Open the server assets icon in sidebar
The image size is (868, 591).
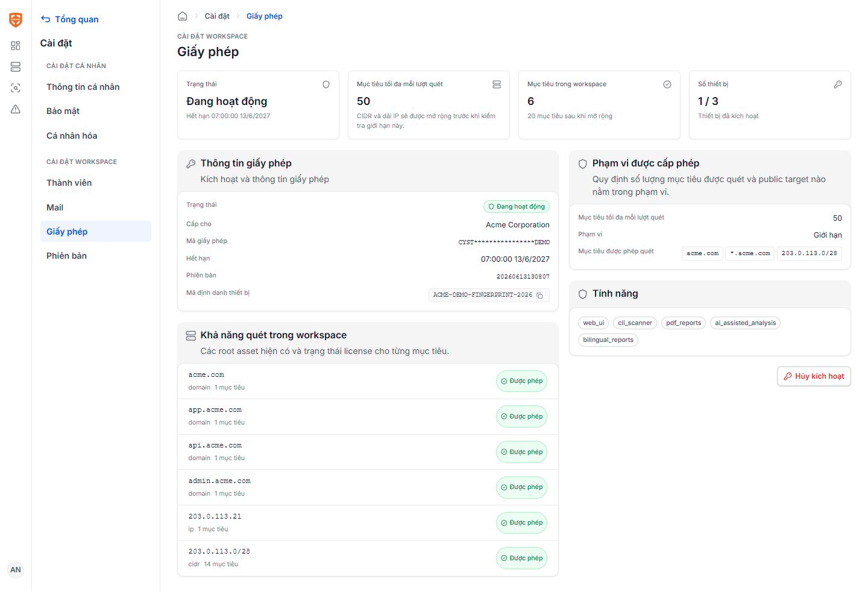(16, 67)
